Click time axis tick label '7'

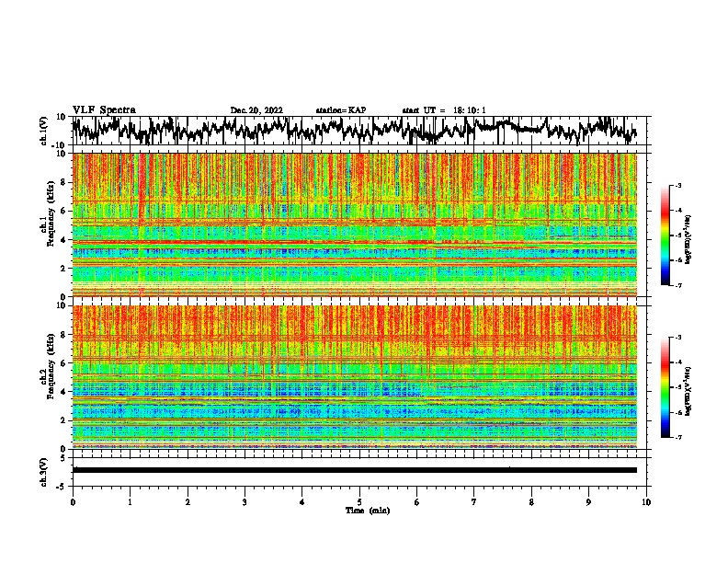point(474,502)
